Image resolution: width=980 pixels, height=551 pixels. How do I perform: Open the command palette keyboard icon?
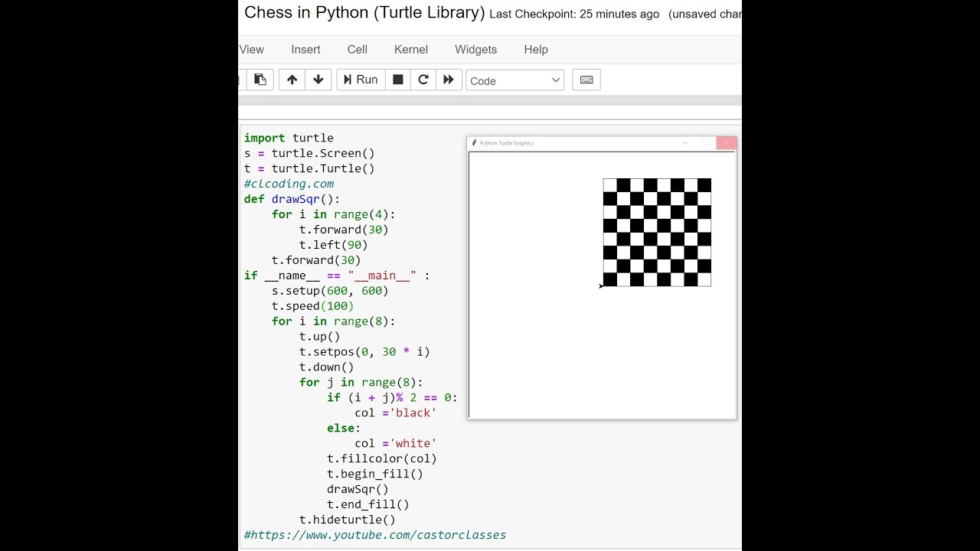point(586,80)
